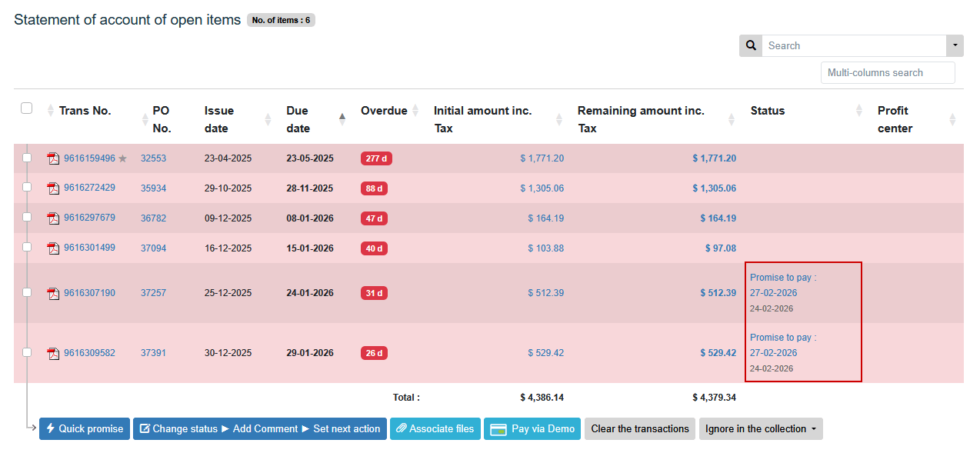Sort by Status column header
The image size is (980, 453).
coord(768,111)
